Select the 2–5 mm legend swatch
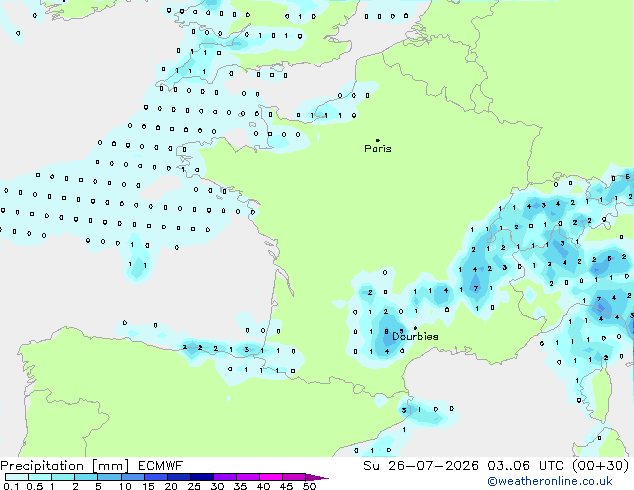Screen dimensions: 634x490 86,477
